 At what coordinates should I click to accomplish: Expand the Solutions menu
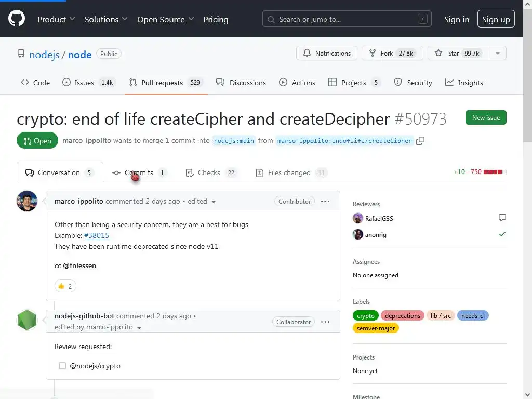106,19
